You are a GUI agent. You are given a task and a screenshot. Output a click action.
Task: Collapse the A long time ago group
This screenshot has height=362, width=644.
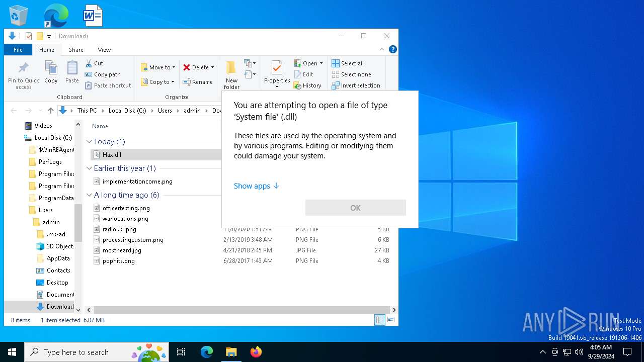89,195
